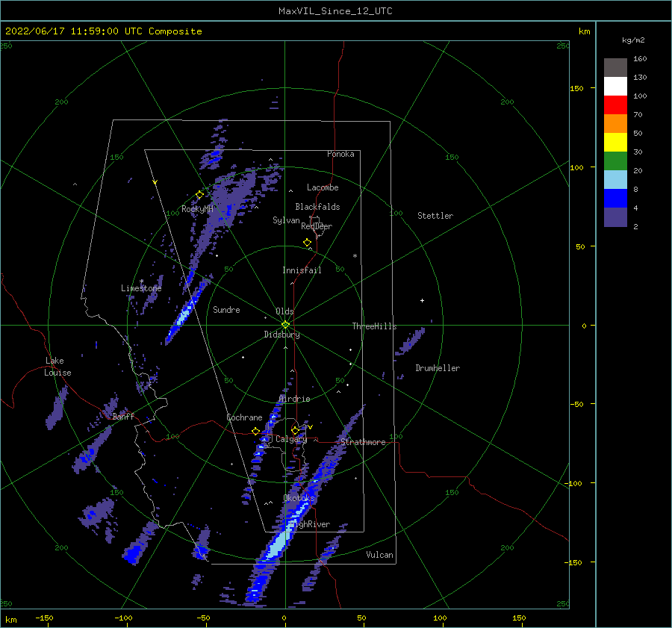The height and width of the screenshot is (628, 672).
Task: Click the asterisk marker above Limestone
Action: pyautogui.click(x=141, y=282)
